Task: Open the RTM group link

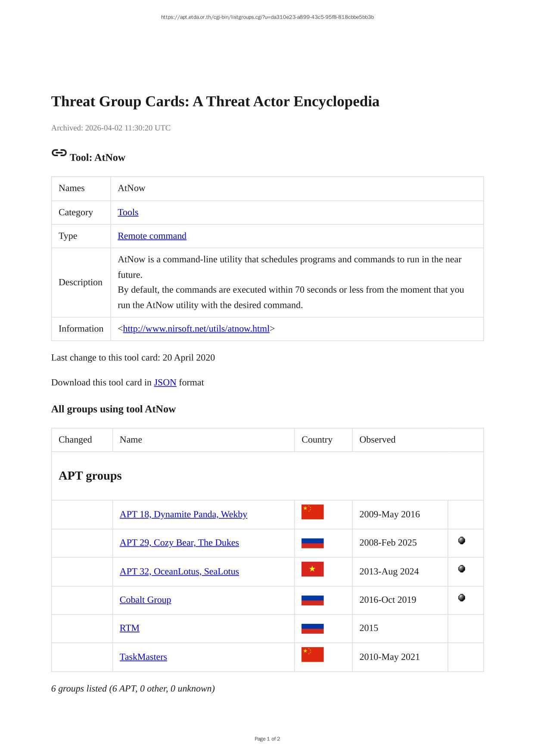Action: [129, 628]
